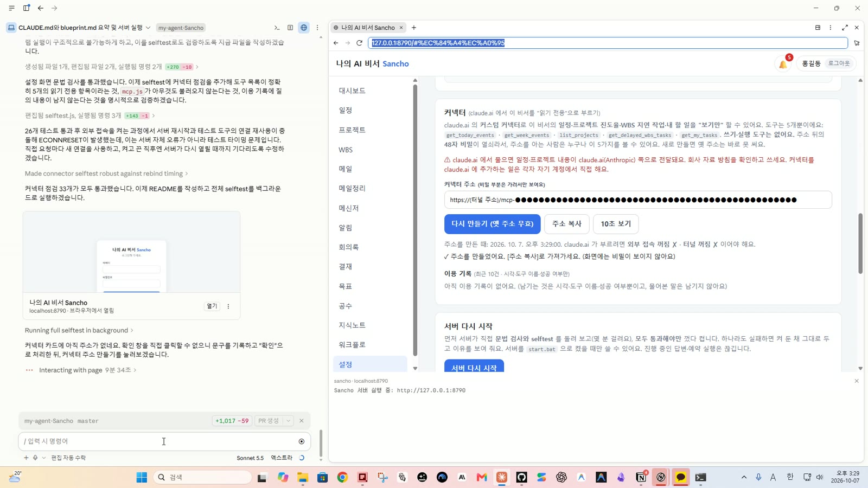Select 메일정리 in Sancho sidebar
The width and height of the screenshot is (868, 488).
[x=352, y=188]
